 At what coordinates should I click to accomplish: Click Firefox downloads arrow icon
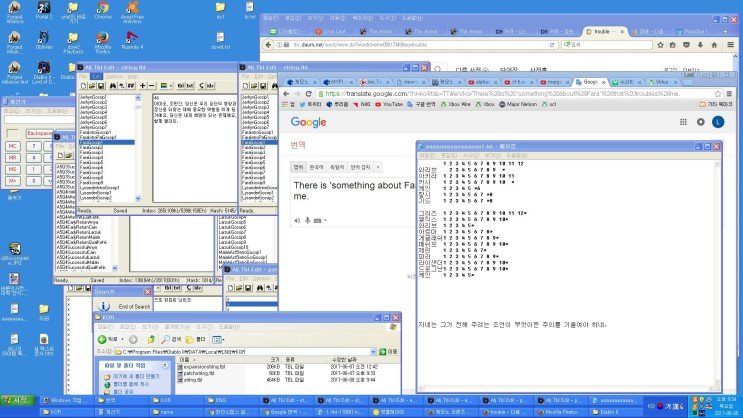point(700,45)
